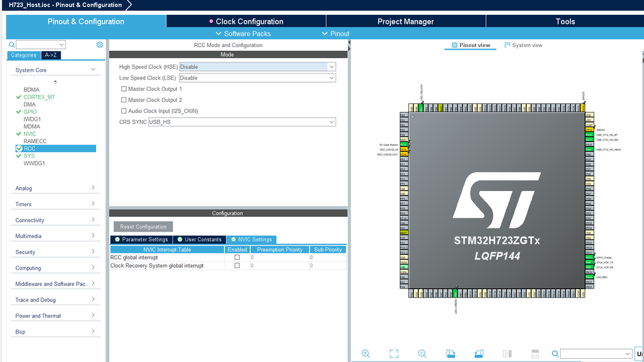Screen dimensions: 644x362
Task: Click the grid layout icon in bottom toolbar
Action: 535,354
